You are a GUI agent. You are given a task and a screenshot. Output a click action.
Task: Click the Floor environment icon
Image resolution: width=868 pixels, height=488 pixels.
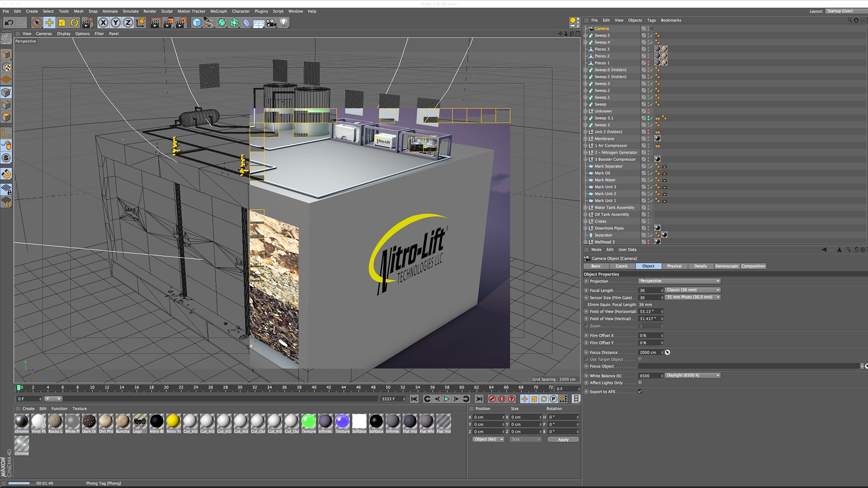pos(259,23)
